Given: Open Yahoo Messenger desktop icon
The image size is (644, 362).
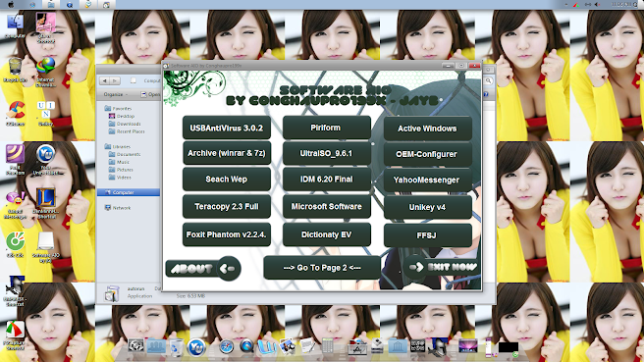Looking at the screenshot, I should [15, 204].
